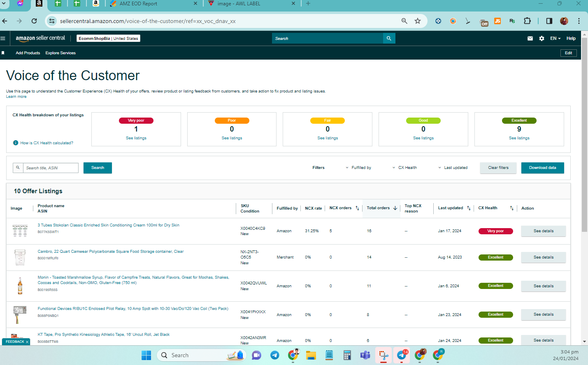Sort by NCX orders column arrows

click(x=357, y=208)
